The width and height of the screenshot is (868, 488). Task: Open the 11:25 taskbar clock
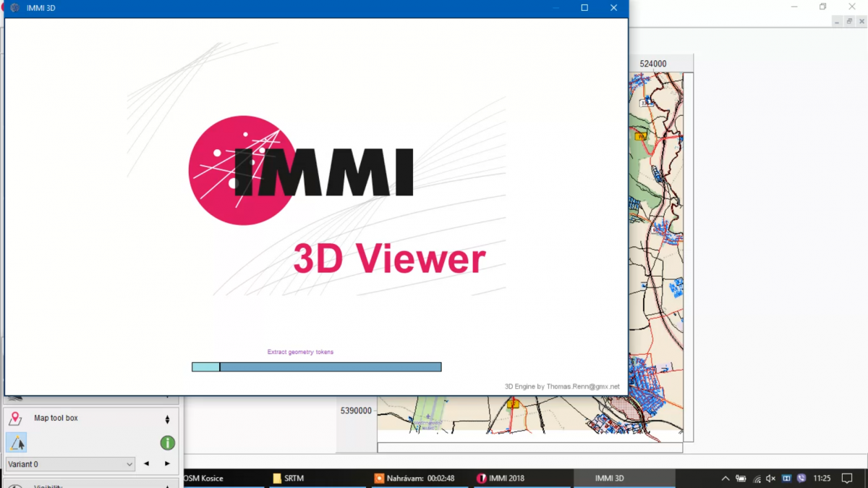(x=822, y=479)
